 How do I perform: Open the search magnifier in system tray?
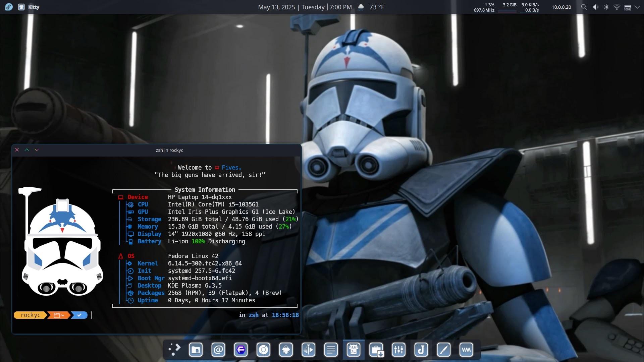584,7
